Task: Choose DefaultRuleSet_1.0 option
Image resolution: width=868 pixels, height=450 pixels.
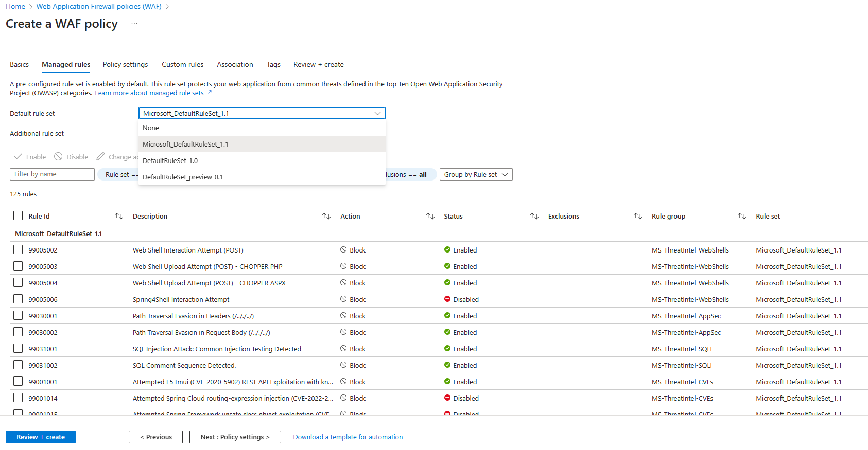Action: tap(262, 160)
